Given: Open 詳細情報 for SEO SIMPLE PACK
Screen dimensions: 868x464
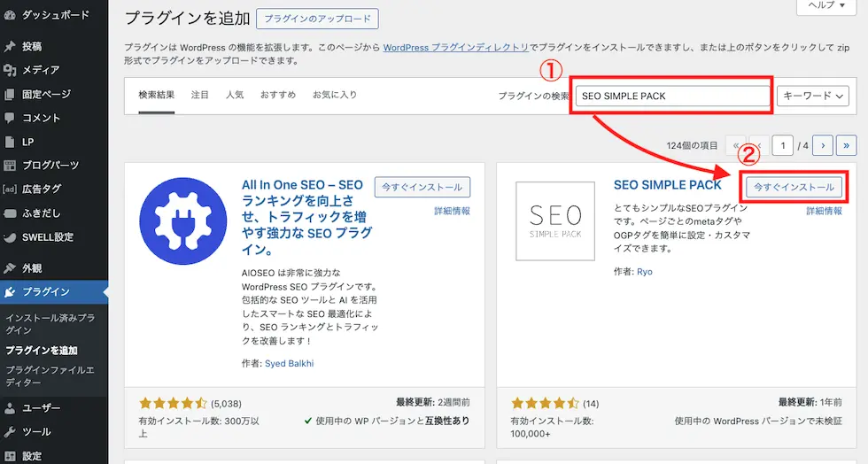Looking at the screenshot, I should point(825,211).
